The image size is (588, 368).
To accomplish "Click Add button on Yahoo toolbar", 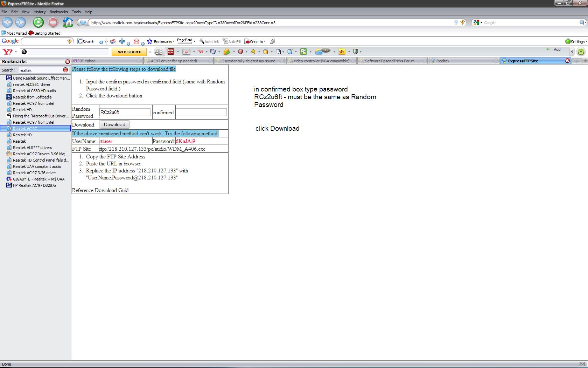I will [554, 49].
